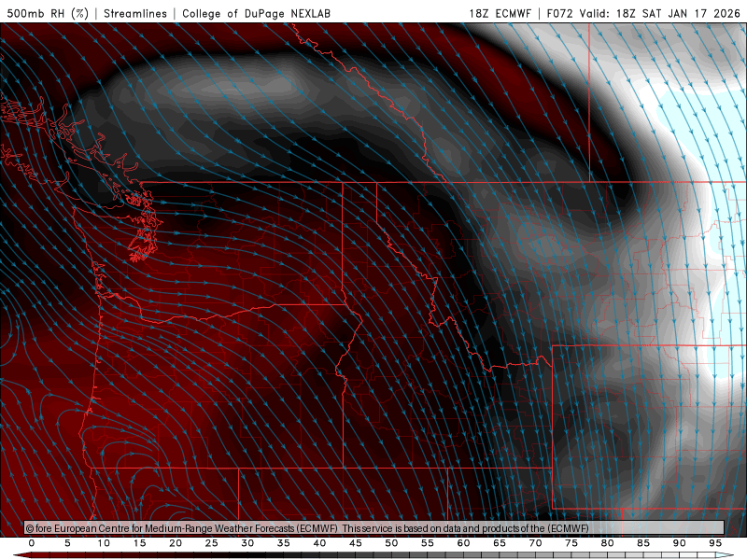The height and width of the screenshot is (560, 747).
Task: Click the colorbar label '5'
Action: [x=67, y=543]
